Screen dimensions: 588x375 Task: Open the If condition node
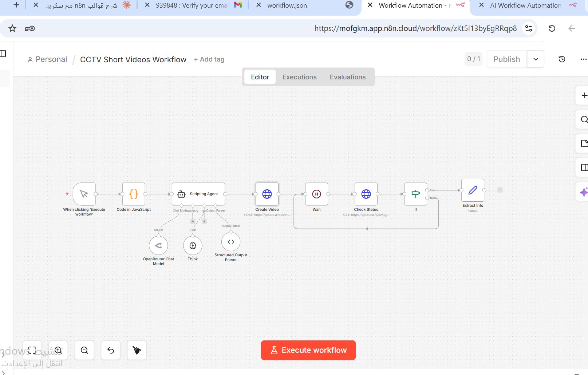coord(415,194)
